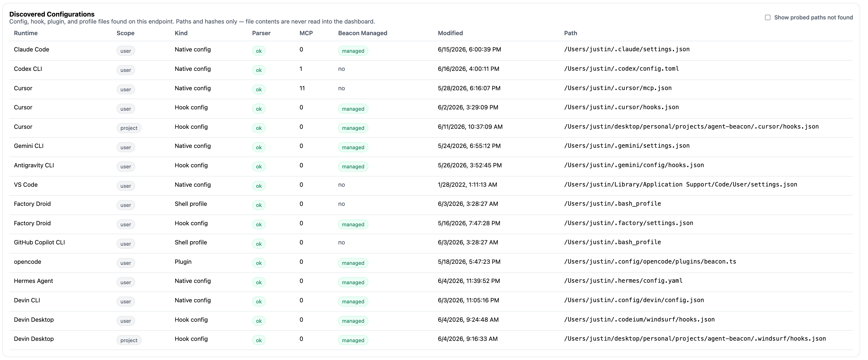Click the MCP column header

pyautogui.click(x=306, y=33)
